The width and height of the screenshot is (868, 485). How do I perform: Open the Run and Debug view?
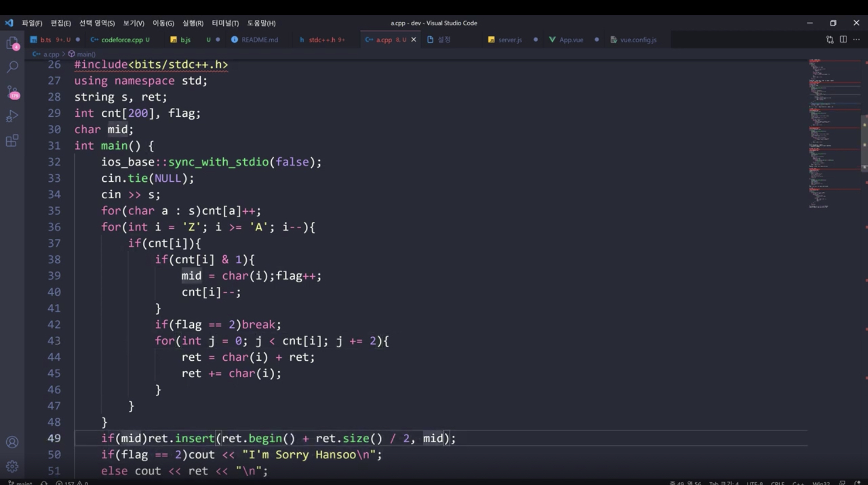tap(12, 116)
